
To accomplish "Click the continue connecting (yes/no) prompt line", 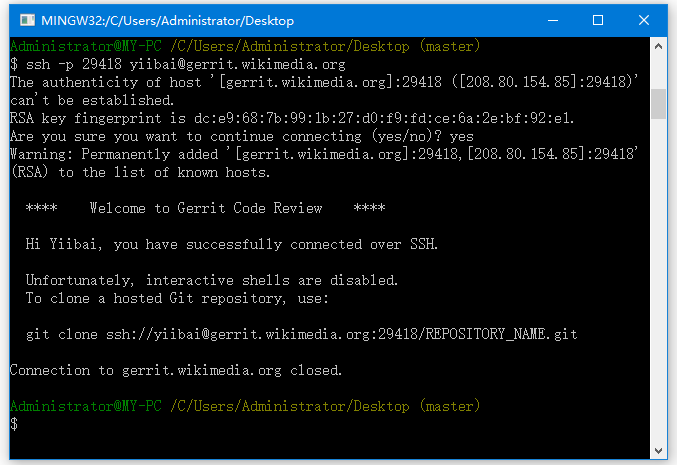I will point(241,136).
